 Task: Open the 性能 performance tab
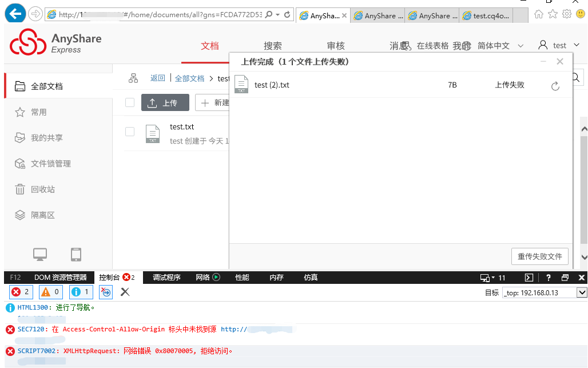point(242,278)
